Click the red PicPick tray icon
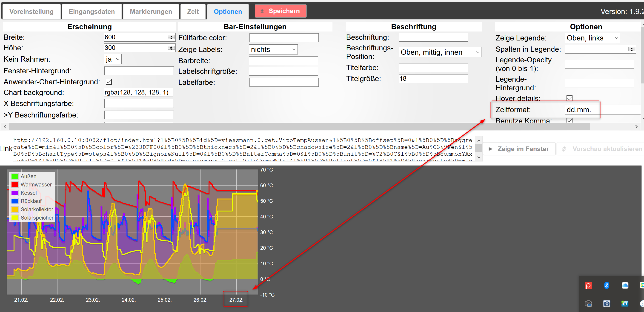The height and width of the screenshot is (312, 644). coord(588,285)
